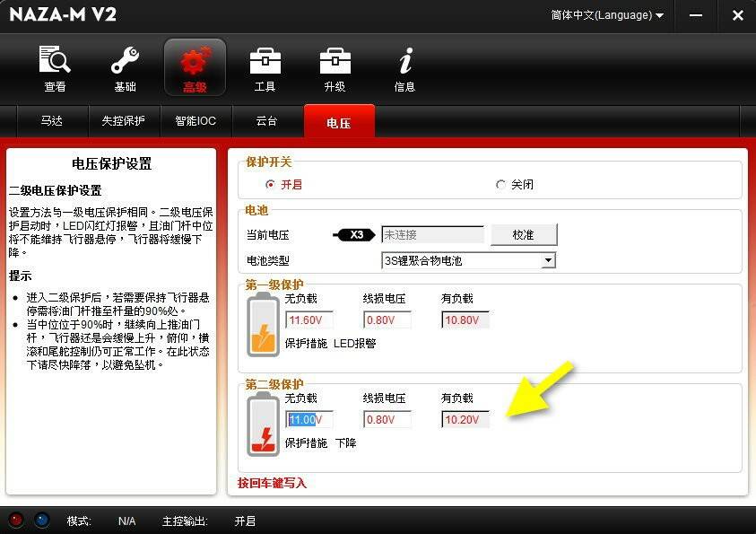
Task: Edit second-level 线损电压 0.80V field
Action: (x=387, y=419)
